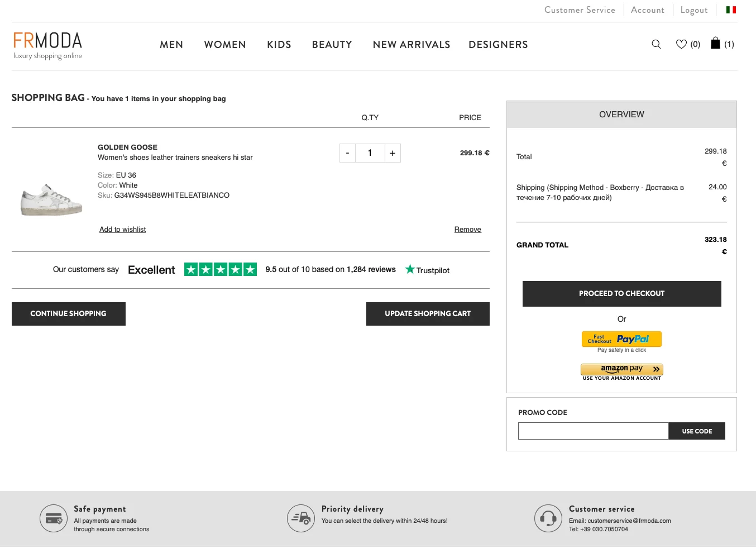The image size is (756, 553).
Task: Decrease quantity with minus button
Action: [x=347, y=153]
